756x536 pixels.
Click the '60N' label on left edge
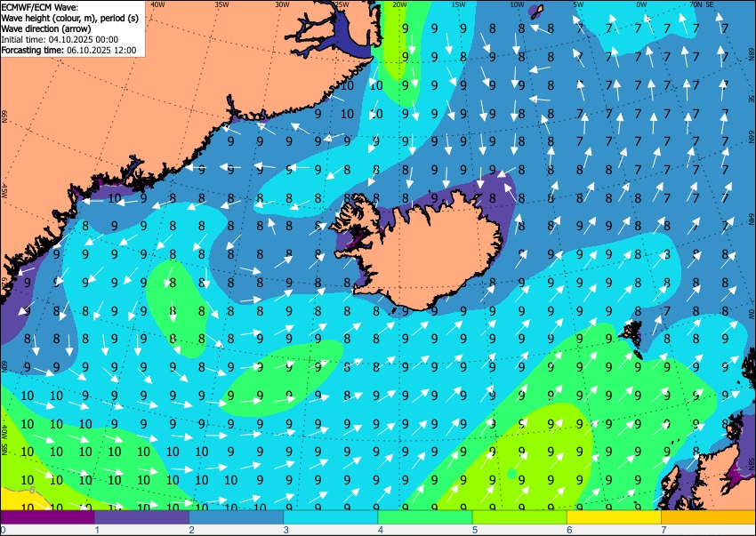[4, 366]
